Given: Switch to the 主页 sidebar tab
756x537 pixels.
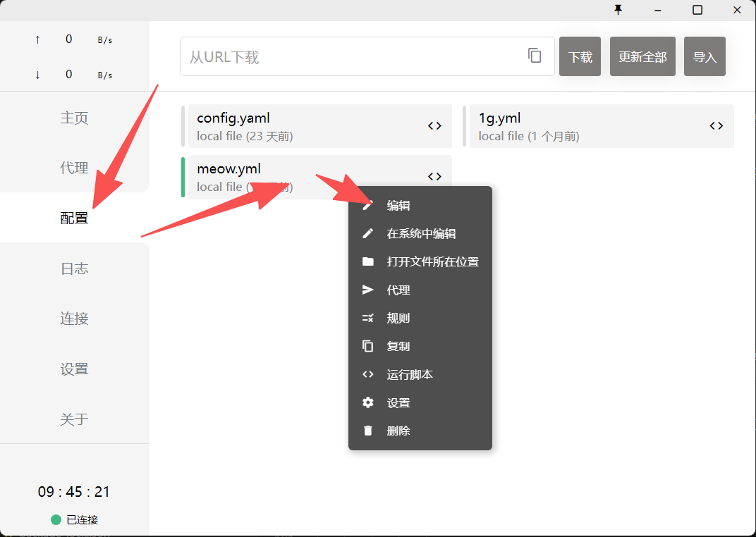Looking at the screenshot, I should (x=74, y=118).
